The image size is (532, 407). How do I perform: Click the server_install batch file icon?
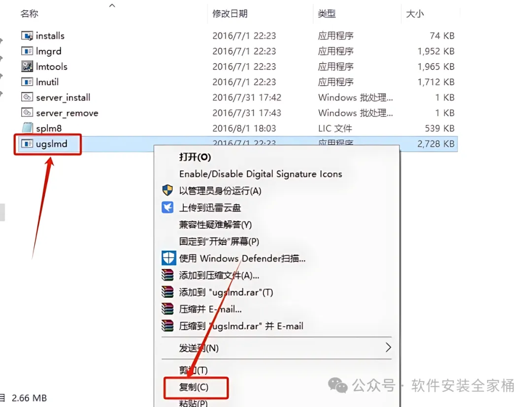pyautogui.click(x=27, y=98)
